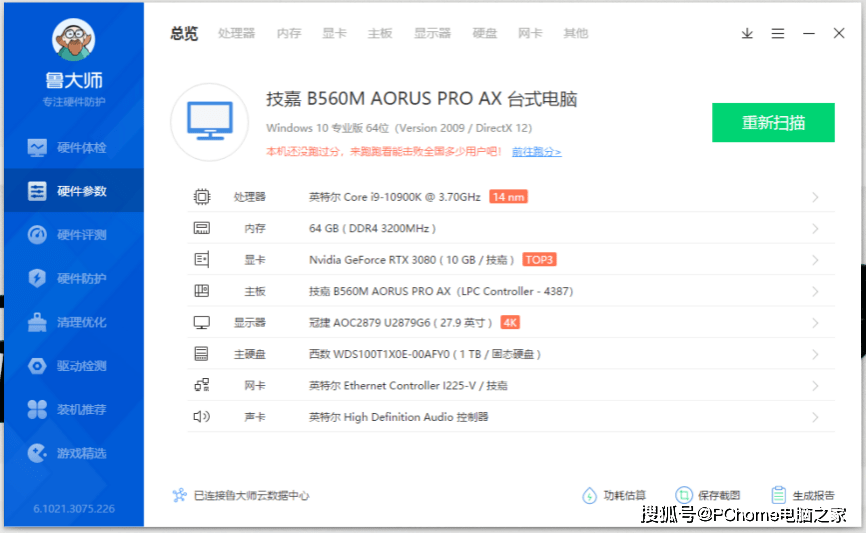Click the download arrow icon in title bar

point(747,34)
